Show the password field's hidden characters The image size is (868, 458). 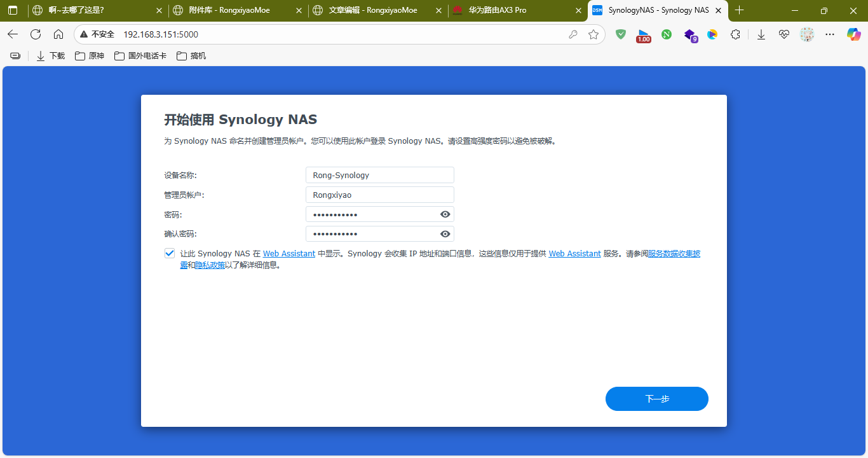(445, 214)
